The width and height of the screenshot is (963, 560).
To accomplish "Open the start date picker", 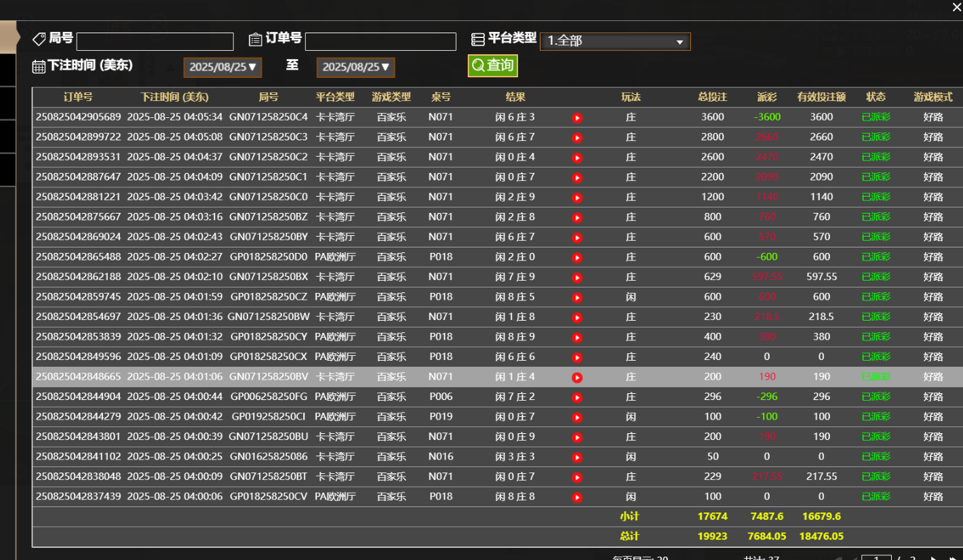I will (x=222, y=67).
